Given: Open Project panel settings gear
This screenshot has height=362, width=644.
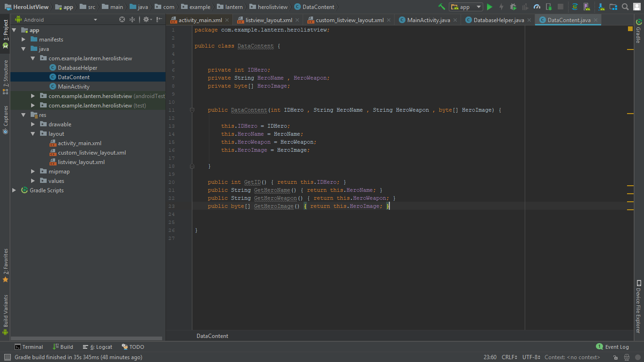Looking at the screenshot, I should point(147,19).
